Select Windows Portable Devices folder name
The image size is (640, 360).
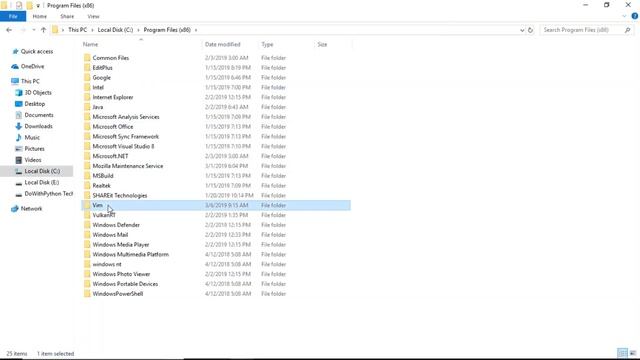tap(125, 284)
